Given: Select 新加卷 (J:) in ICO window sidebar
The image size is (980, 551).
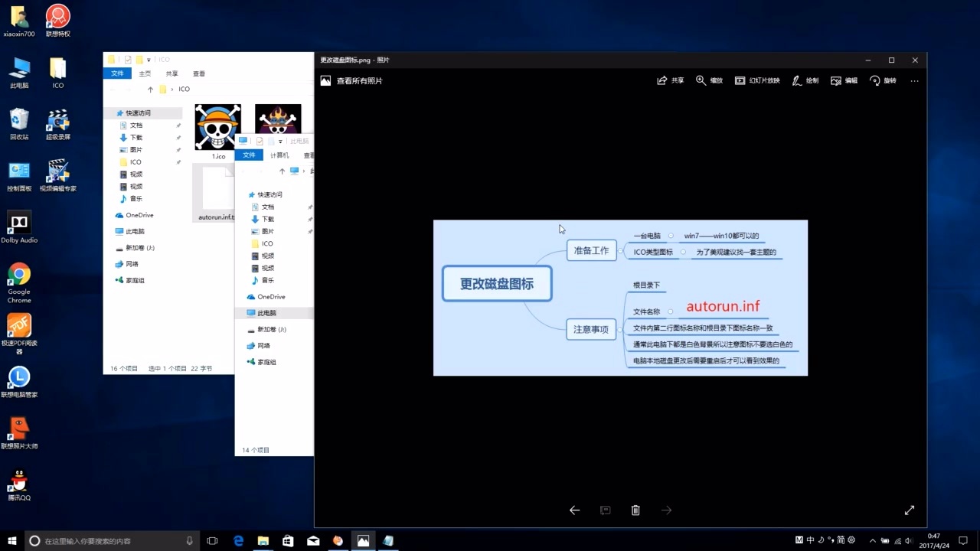Looking at the screenshot, I should [x=136, y=248].
